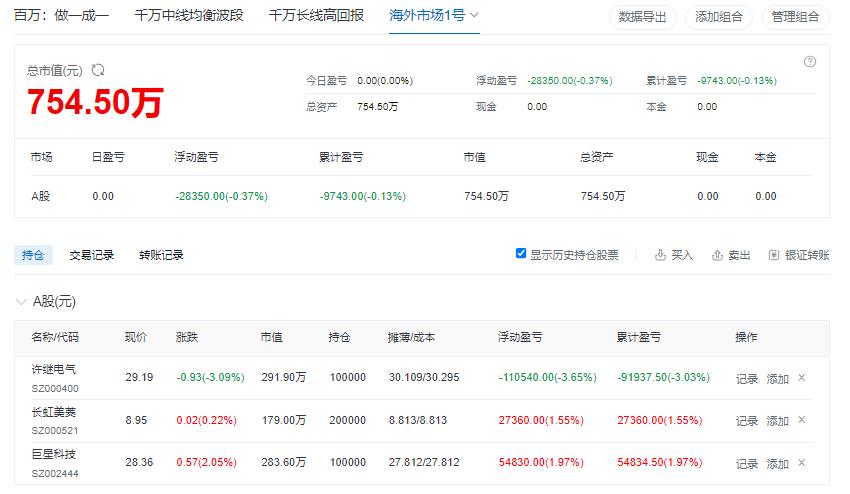Uncheck 显示历史持仓股票 checkbox
Image resolution: width=850 pixels, height=494 pixels.
coord(520,253)
